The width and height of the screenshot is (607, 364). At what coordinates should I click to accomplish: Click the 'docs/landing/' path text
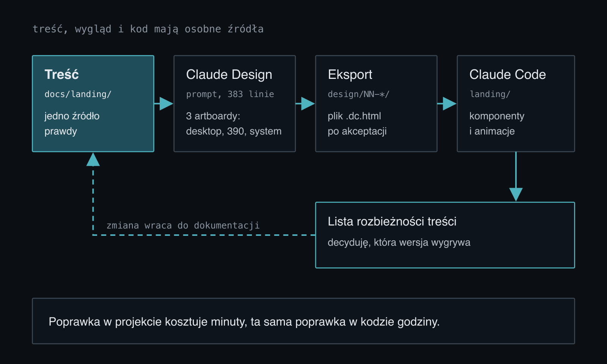coord(78,94)
